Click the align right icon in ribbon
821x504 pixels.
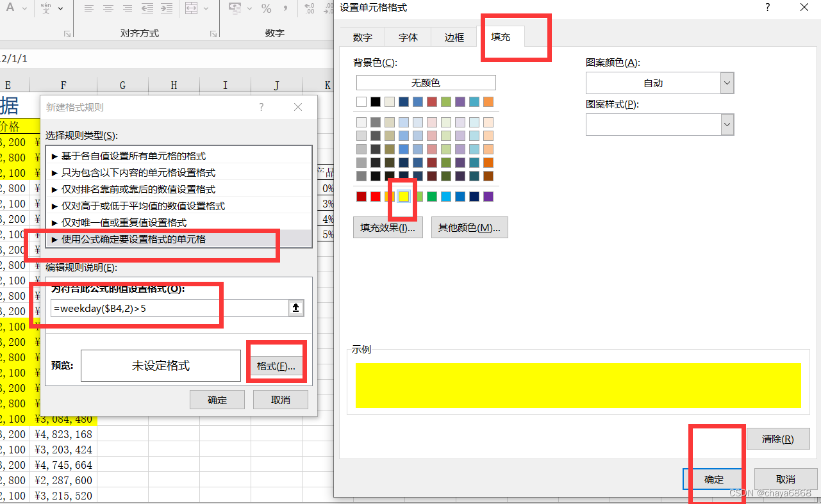pyautogui.click(x=128, y=9)
